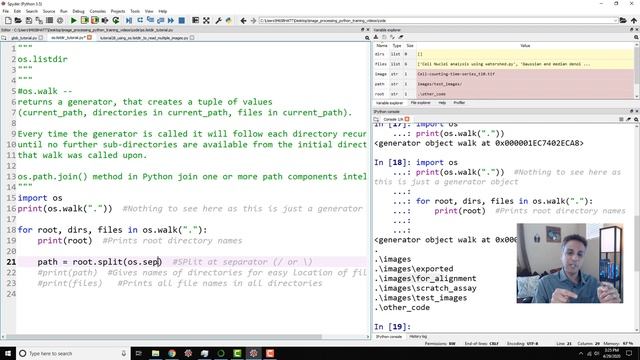The width and height of the screenshot is (640, 360).
Task: Remove all variables with the eraser icon
Action: click(401, 37)
